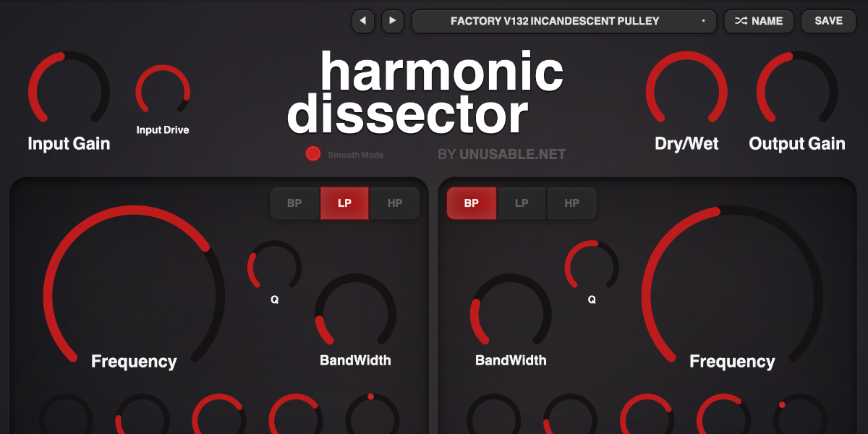The image size is (868, 434).
Task: Select BP filter in left panel
Action: [294, 203]
